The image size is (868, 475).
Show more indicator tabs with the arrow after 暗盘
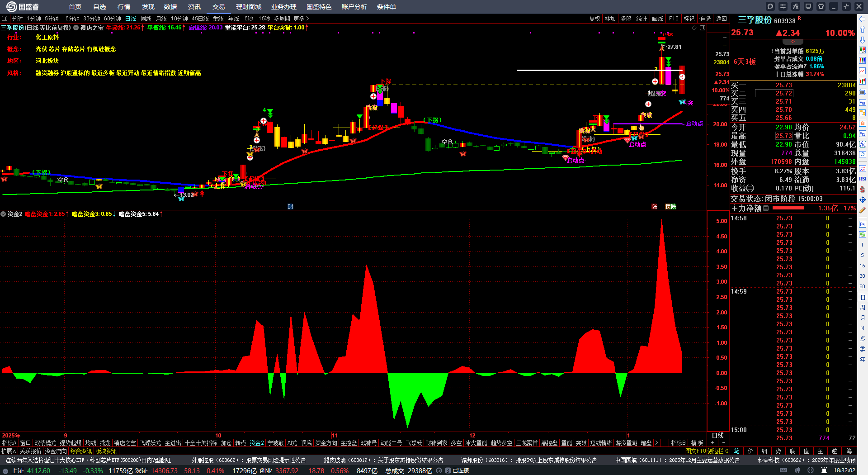coord(656,443)
